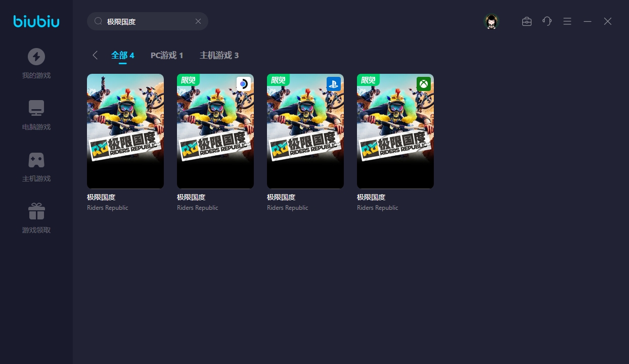The image size is (629, 364).
Task: Open 电脑游戏 monitor icon in sidebar
Action: [x=36, y=108]
